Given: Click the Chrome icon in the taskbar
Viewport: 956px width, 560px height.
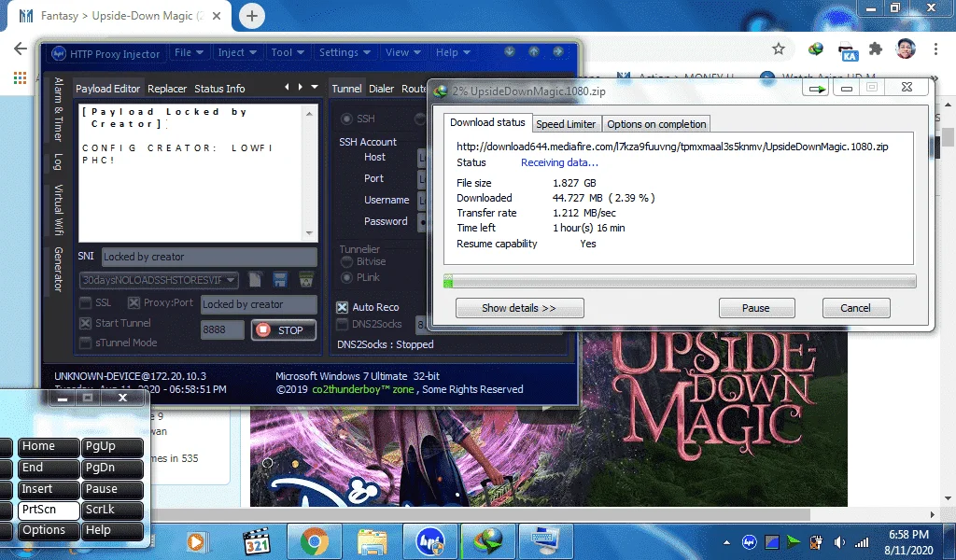Looking at the screenshot, I should click(x=314, y=541).
